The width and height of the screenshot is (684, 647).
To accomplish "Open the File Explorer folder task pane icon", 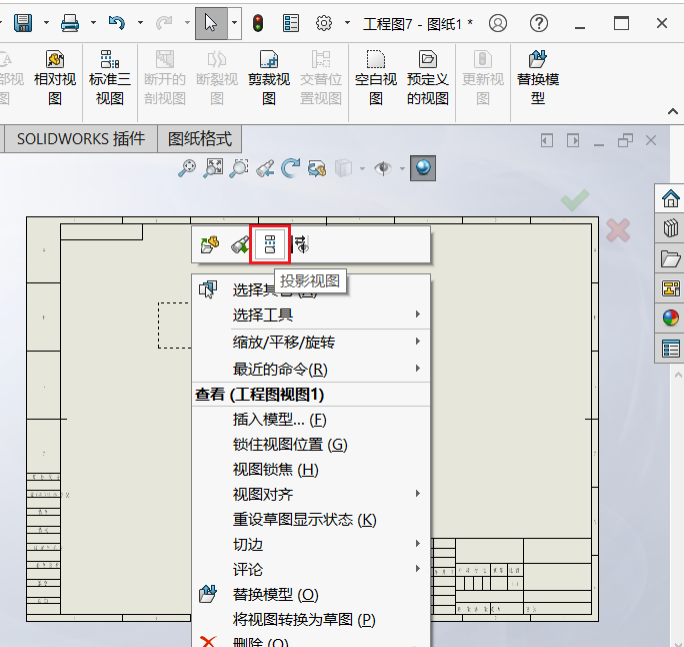I will coord(670,258).
